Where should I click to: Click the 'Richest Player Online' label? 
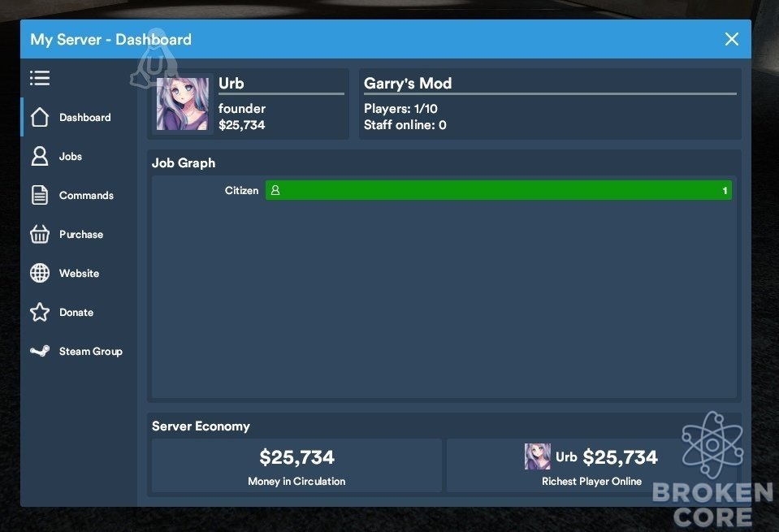[x=591, y=481]
